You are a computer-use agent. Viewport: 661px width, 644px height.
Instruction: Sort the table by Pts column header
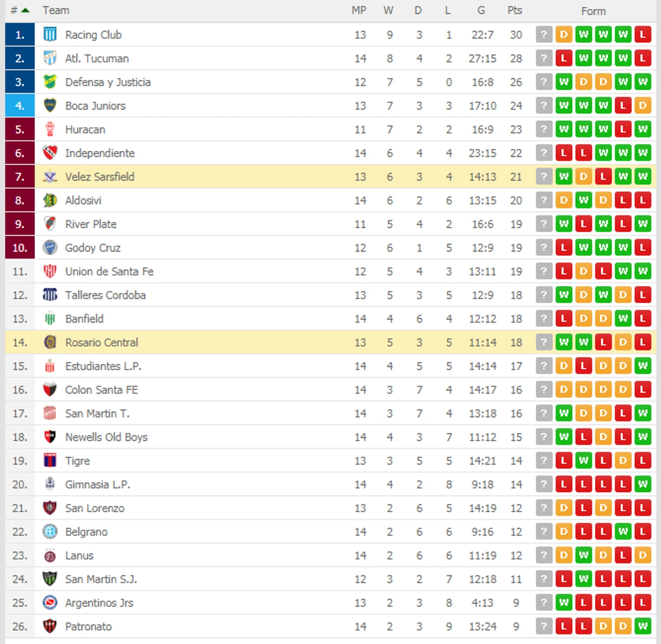515,10
